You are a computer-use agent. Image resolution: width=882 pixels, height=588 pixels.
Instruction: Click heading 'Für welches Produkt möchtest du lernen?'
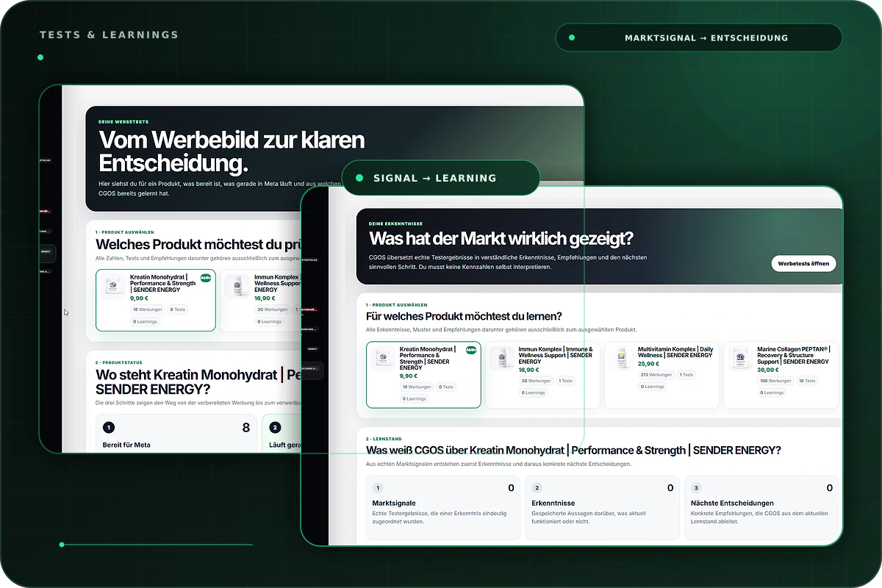tap(464, 316)
